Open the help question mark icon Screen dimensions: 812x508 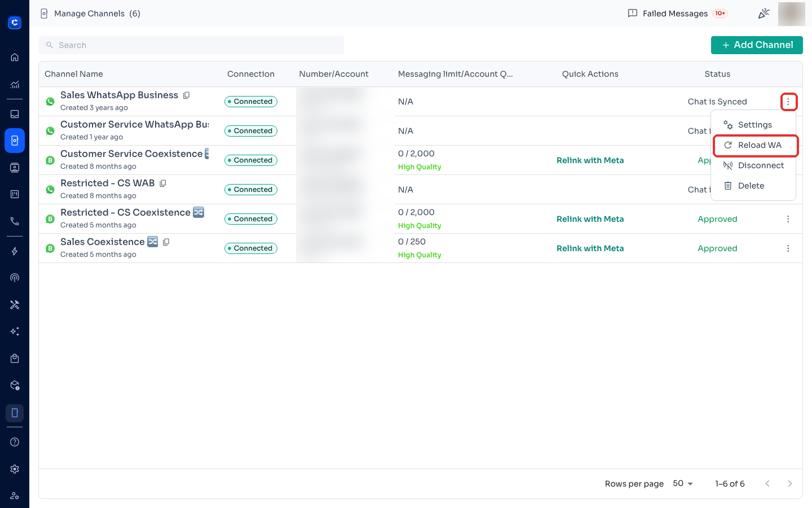click(15, 442)
